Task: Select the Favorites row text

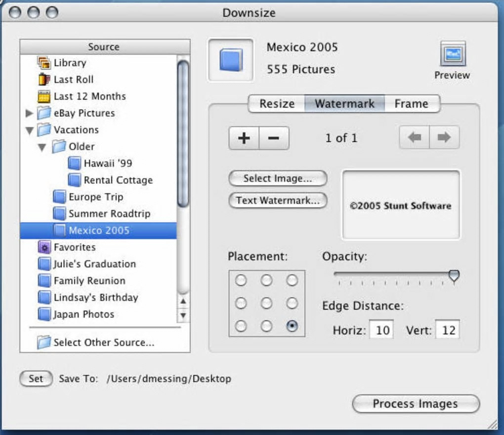Action: pyautogui.click(x=75, y=247)
